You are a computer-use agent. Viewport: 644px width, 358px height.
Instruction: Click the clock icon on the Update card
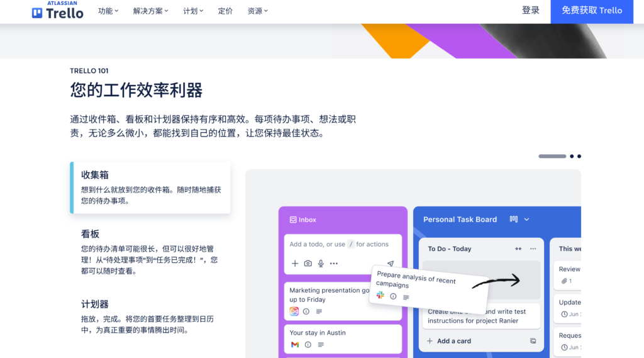[564, 314]
